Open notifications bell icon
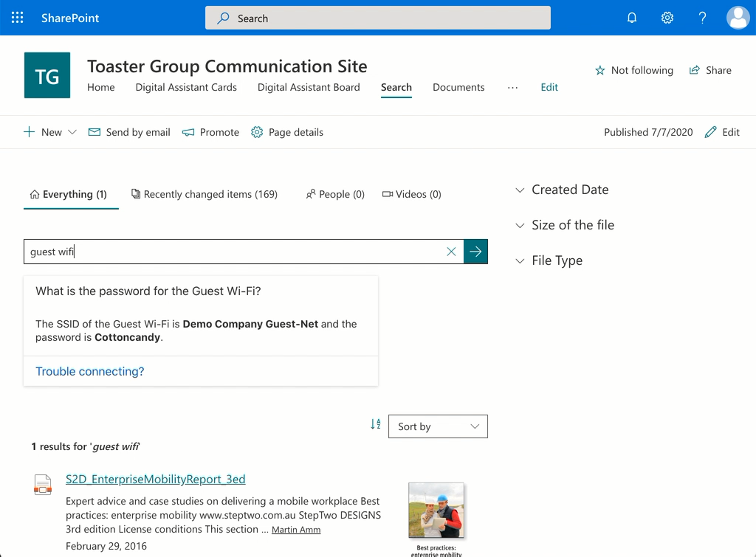756x557 pixels. click(632, 18)
